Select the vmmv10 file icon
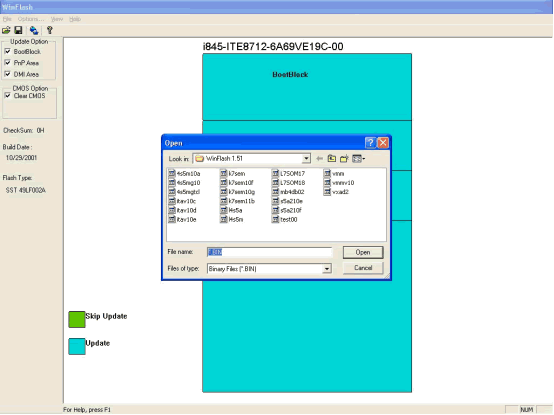The height and width of the screenshot is (415, 554). (327, 182)
